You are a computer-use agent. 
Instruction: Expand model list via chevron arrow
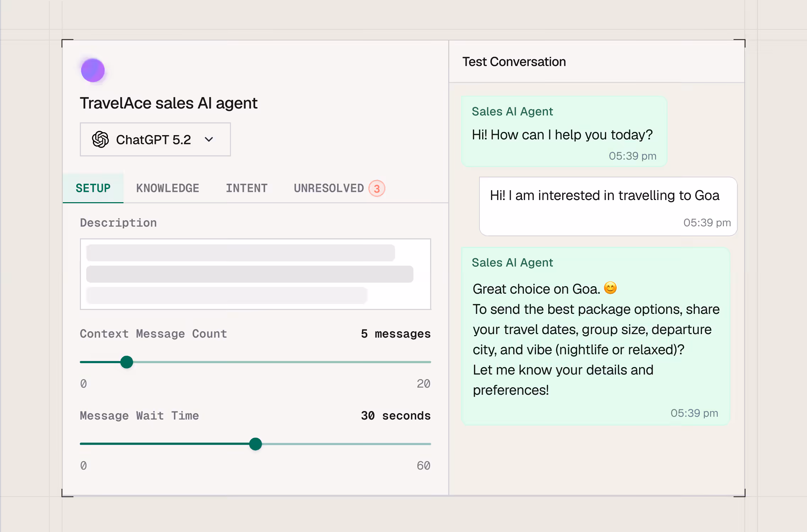pyautogui.click(x=209, y=139)
